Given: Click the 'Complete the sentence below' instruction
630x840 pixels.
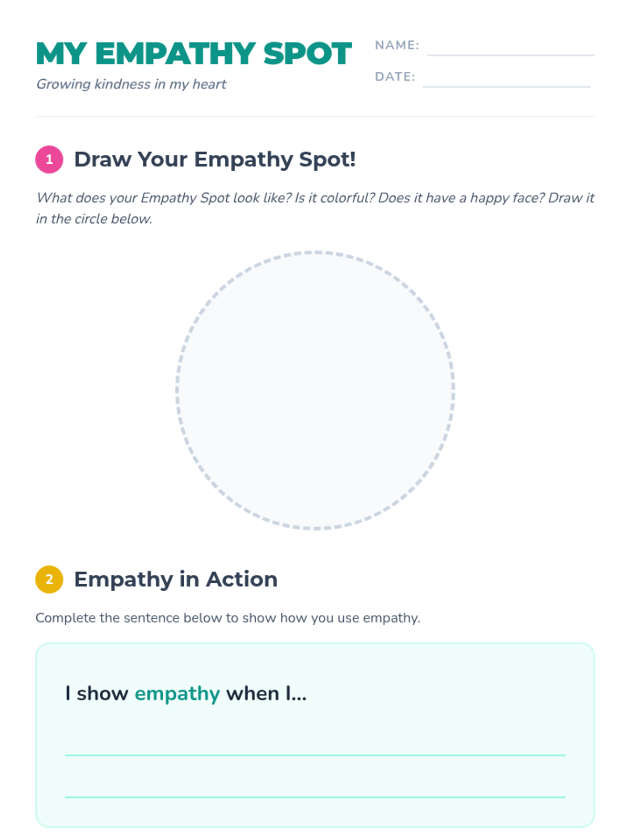Looking at the screenshot, I should [x=228, y=618].
